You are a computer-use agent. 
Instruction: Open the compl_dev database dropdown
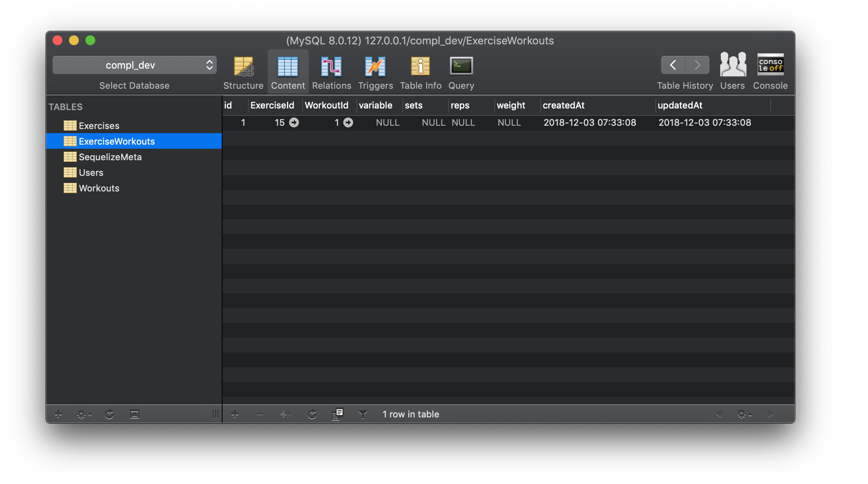[135, 65]
